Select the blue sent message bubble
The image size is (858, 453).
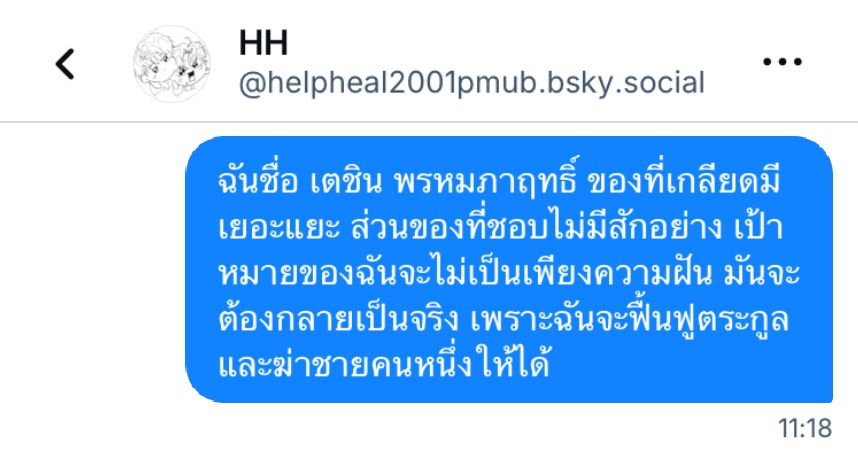pyautogui.click(x=509, y=269)
